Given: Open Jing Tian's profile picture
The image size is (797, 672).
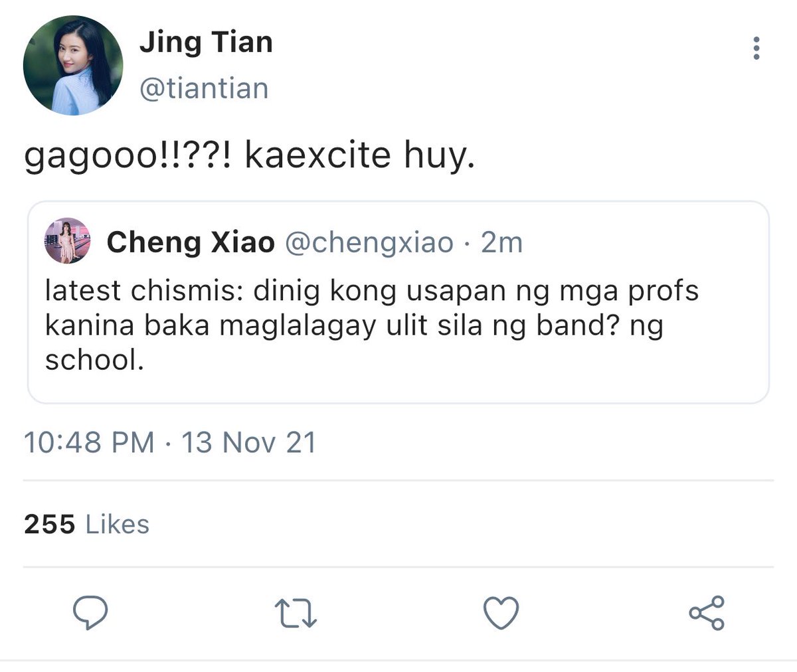Looking at the screenshot, I should 73,65.
